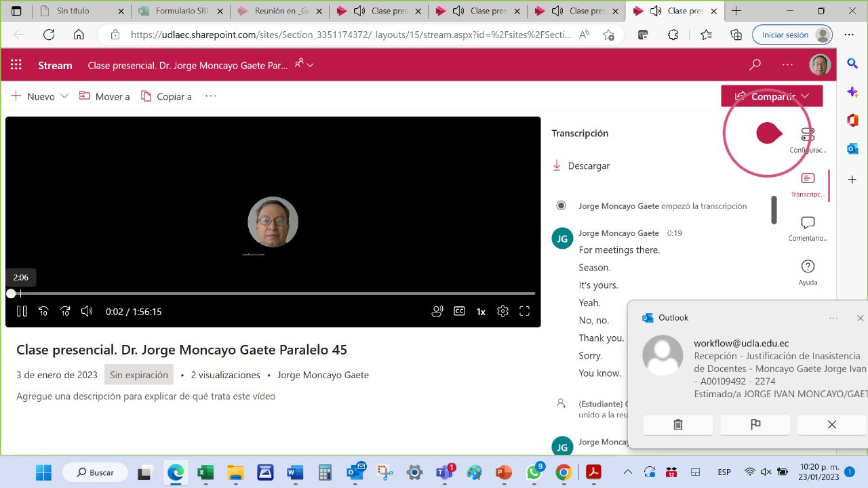
Task: Skip forward 10 seconds in video
Action: pyautogui.click(x=65, y=312)
